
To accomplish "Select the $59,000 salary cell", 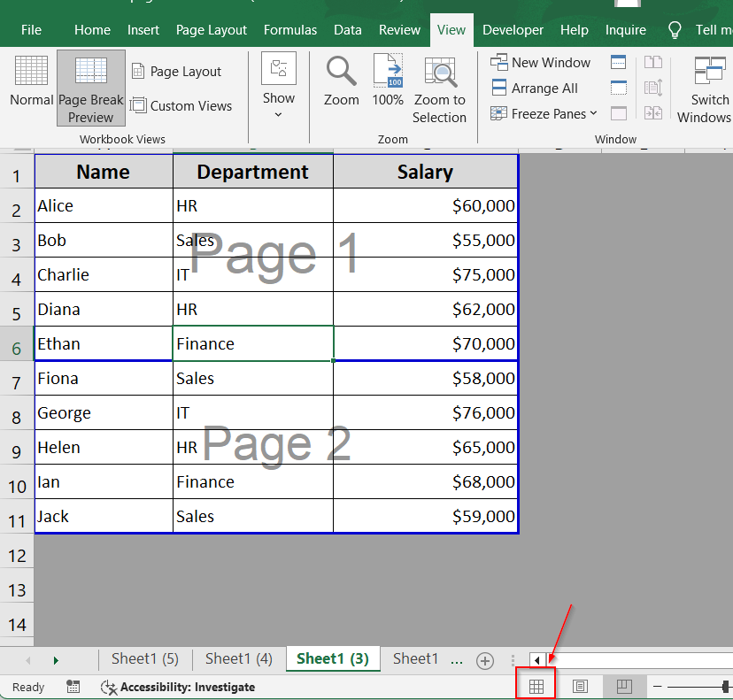I will click(426, 516).
